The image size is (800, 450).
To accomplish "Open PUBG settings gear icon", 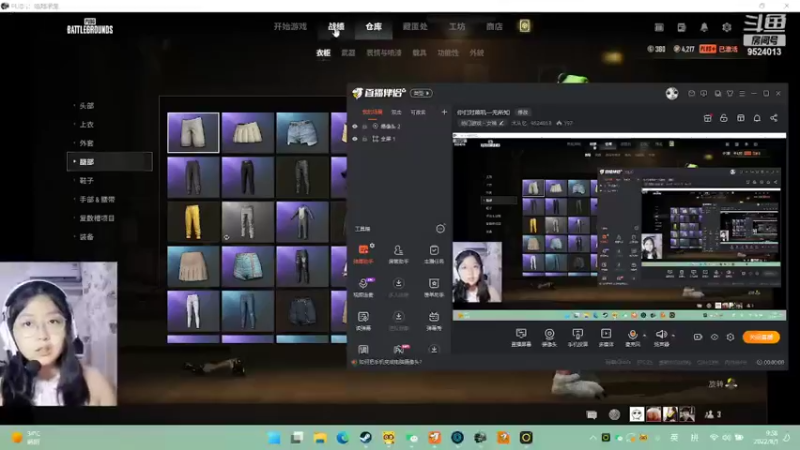I will [727, 27].
